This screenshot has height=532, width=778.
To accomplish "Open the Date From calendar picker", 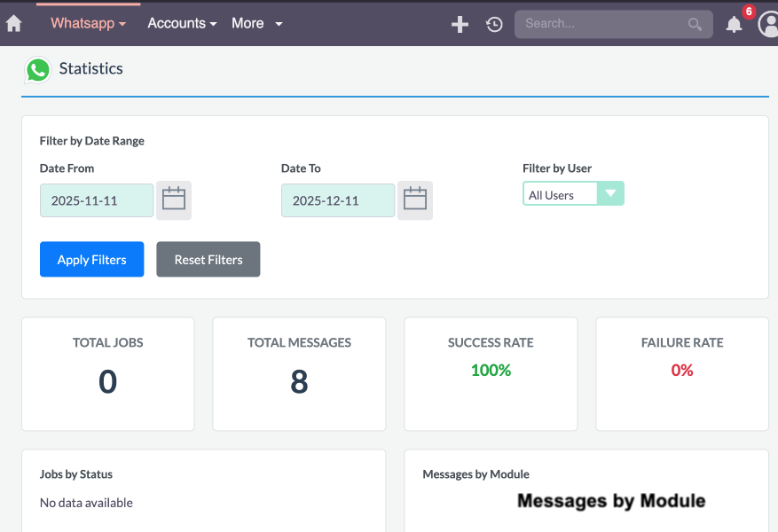I will (174, 199).
